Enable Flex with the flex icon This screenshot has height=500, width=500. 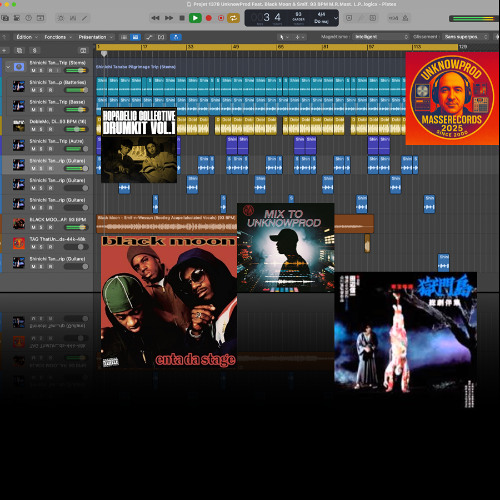coord(161,37)
